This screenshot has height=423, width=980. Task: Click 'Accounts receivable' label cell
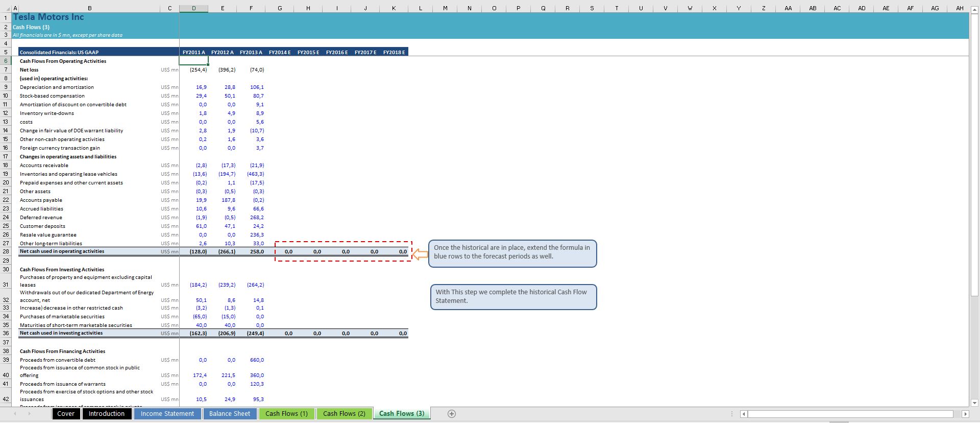click(44, 166)
